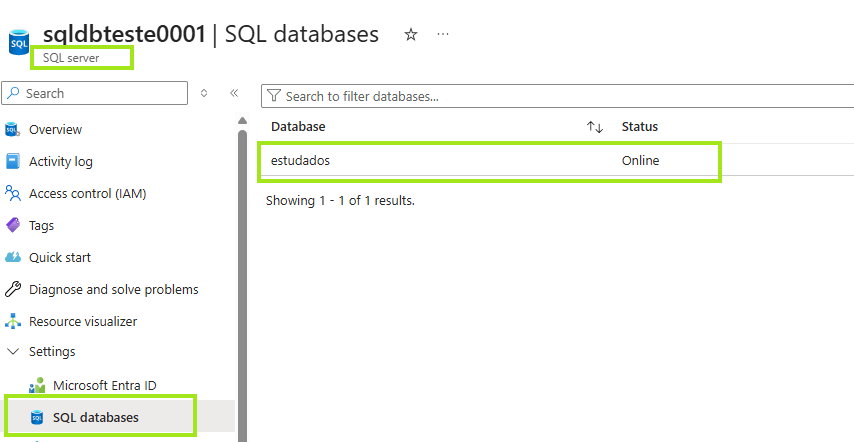
Task: Click the purple Tags icon
Action: [x=13, y=225]
